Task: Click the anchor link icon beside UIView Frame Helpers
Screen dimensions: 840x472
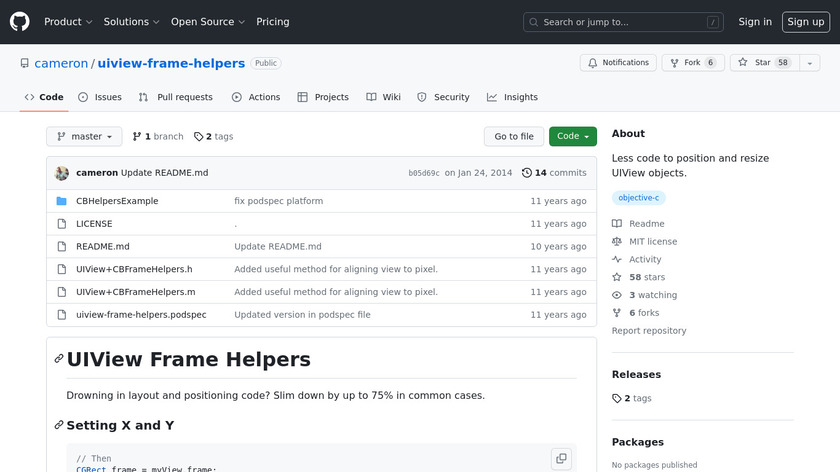Action: 59,359
